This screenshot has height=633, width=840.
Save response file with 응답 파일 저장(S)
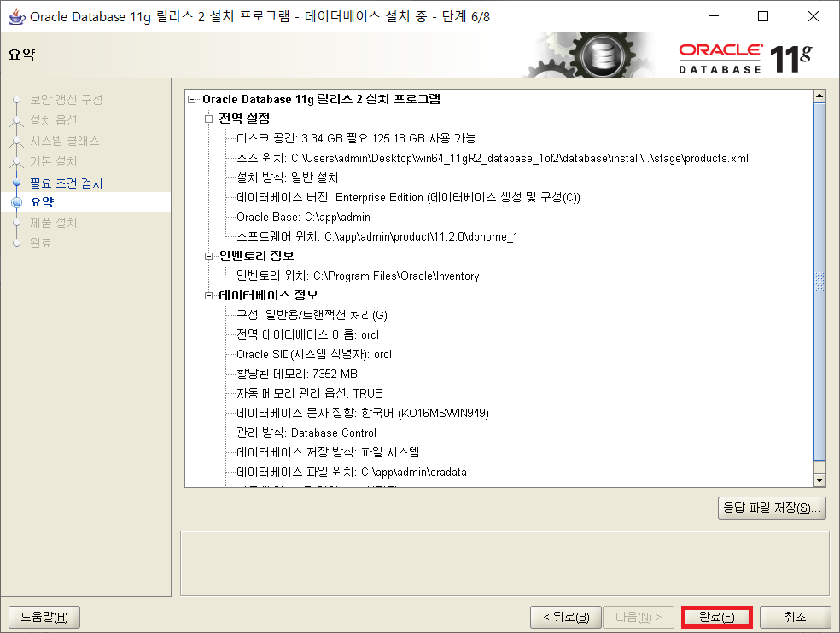click(x=772, y=508)
